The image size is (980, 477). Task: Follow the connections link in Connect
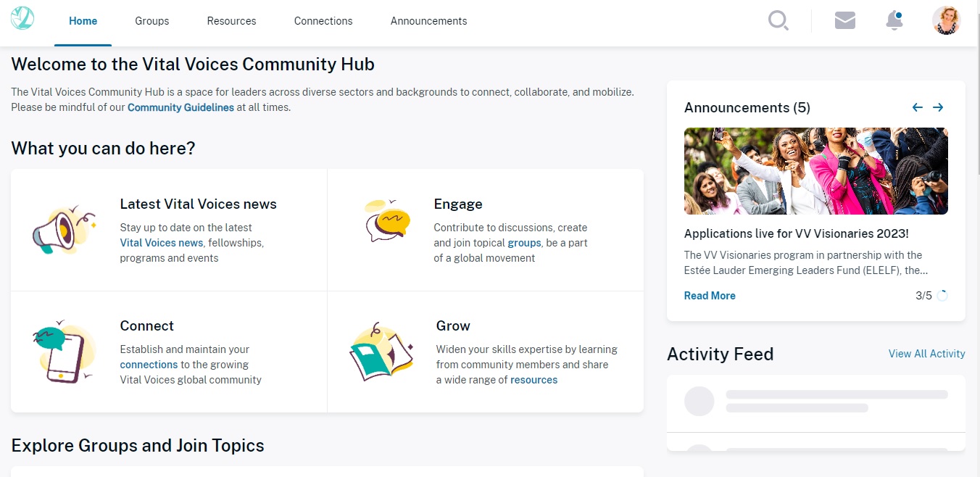[x=149, y=365]
